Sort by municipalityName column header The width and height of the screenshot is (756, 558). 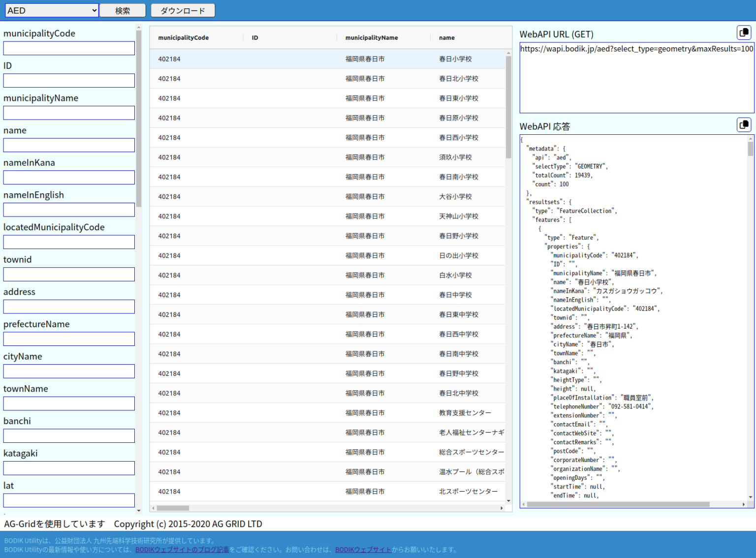pos(371,38)
